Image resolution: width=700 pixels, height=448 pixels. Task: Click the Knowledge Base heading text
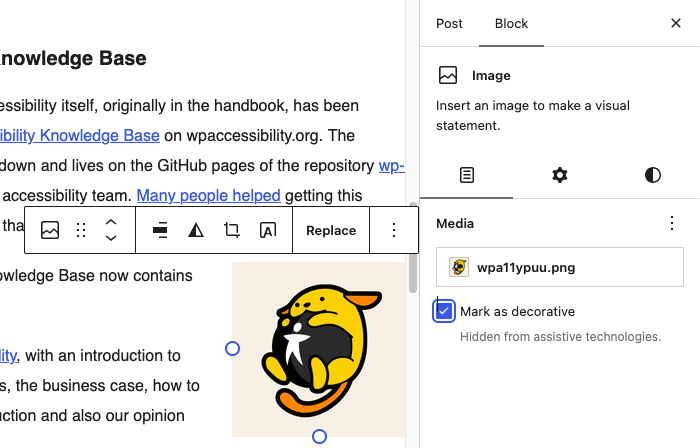(73, 58)
